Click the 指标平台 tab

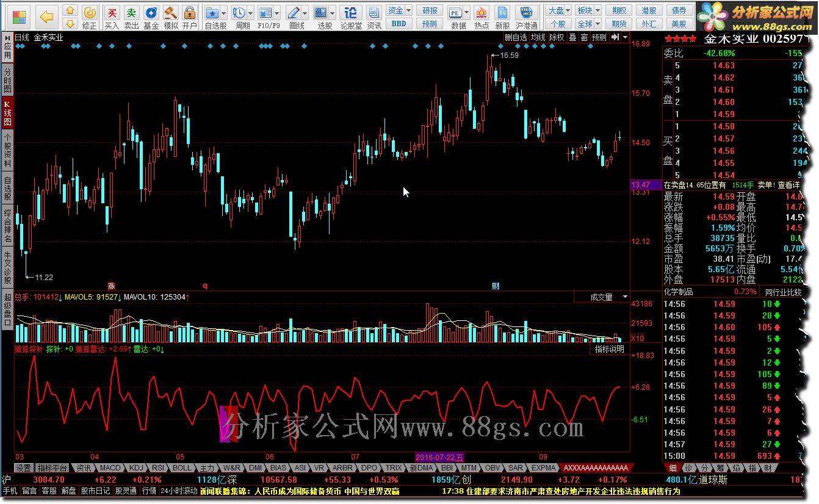(52, 468)
